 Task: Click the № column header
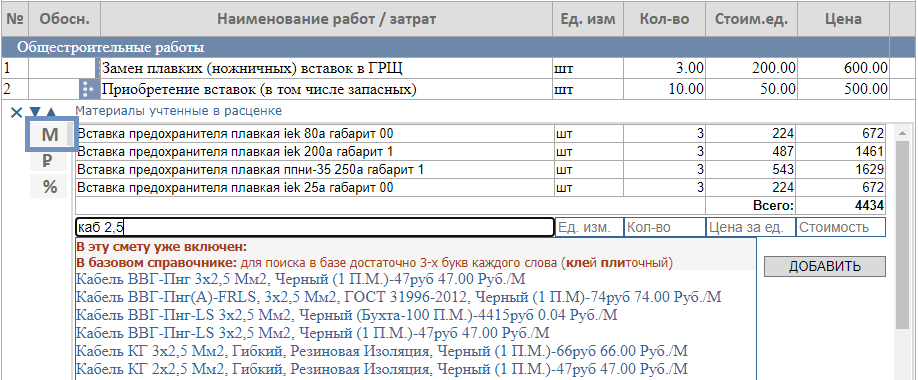[x=14, y=19]
